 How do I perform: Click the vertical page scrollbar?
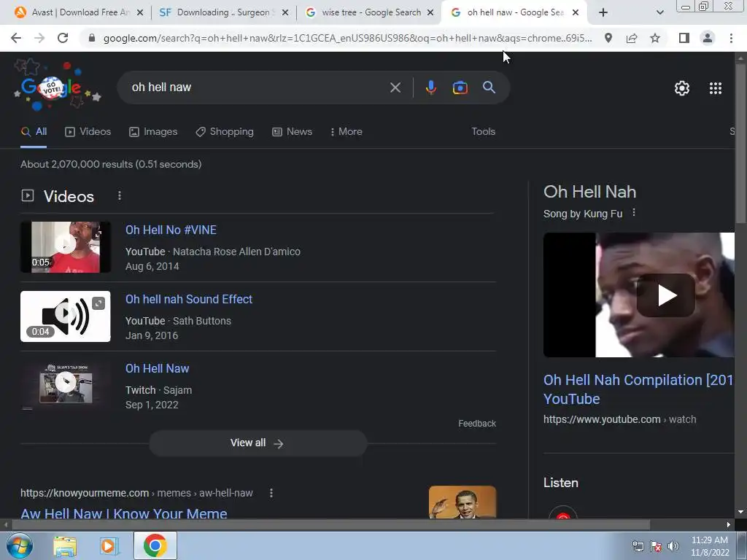(x=740, y=143)
